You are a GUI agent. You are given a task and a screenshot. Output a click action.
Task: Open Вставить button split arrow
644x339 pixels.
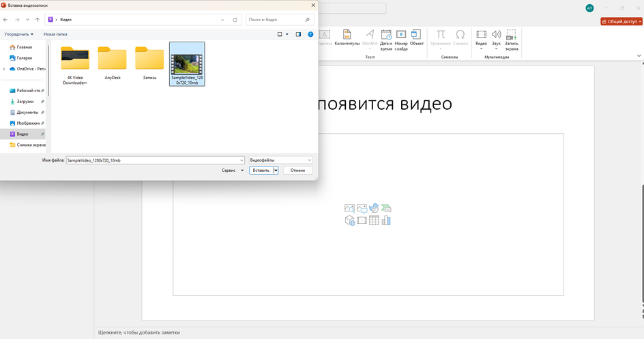click(x=276, y=171)
